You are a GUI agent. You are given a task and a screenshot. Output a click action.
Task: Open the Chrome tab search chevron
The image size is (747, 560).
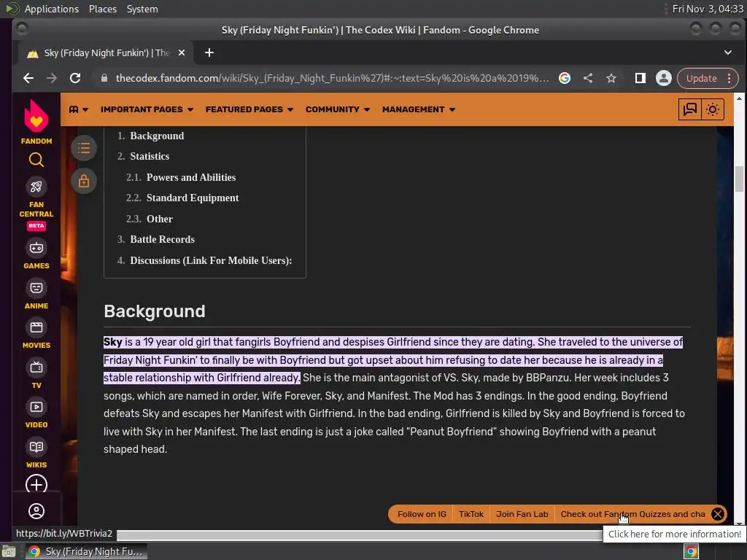pyautogui.click(x=727, y=52)
